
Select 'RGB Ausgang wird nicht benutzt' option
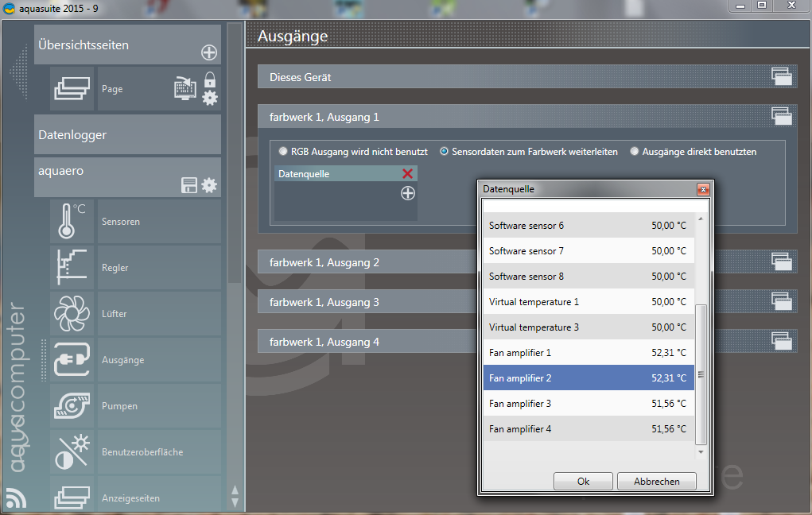point(283,151)
